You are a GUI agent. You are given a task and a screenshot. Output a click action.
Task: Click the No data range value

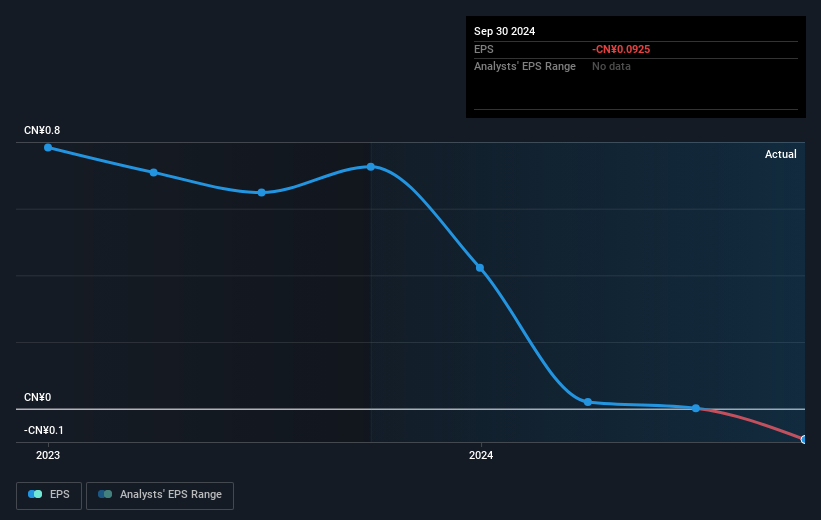tap(611, 67)
